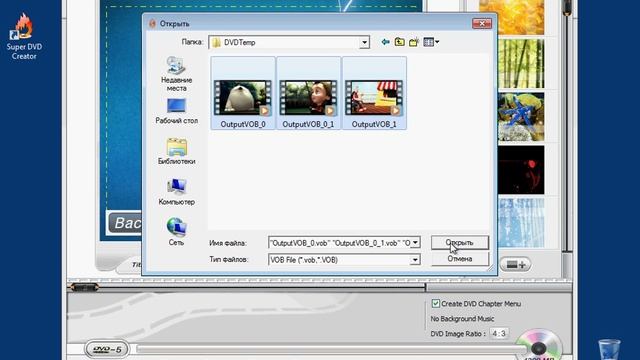Go to Рабочий стол in places bar
The image size is (640, 360).
pos(176,111)
